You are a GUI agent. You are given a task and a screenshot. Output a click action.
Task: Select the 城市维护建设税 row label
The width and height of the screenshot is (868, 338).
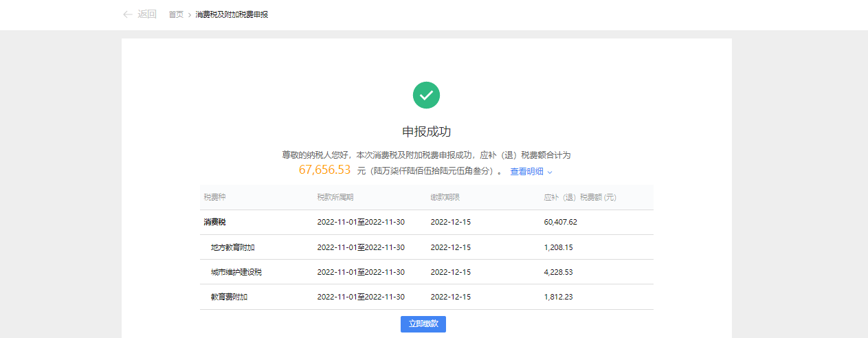[236, 272]
